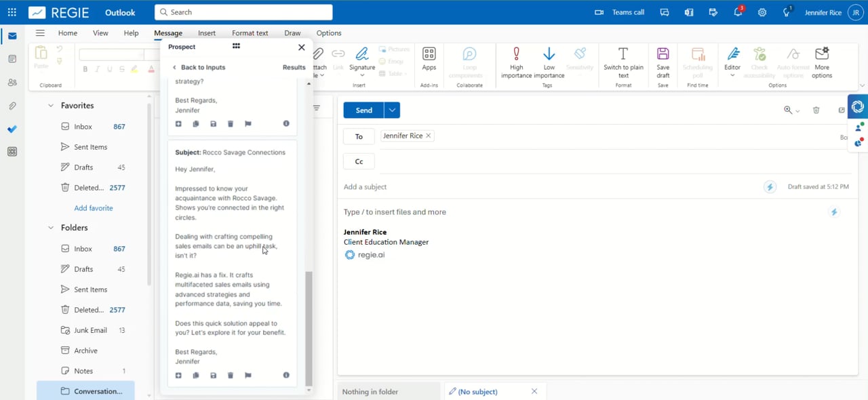Viewport: 868px width, 400px height.
Task: Expand the ribbon with corner chevron
Action: tap(862, 85)
